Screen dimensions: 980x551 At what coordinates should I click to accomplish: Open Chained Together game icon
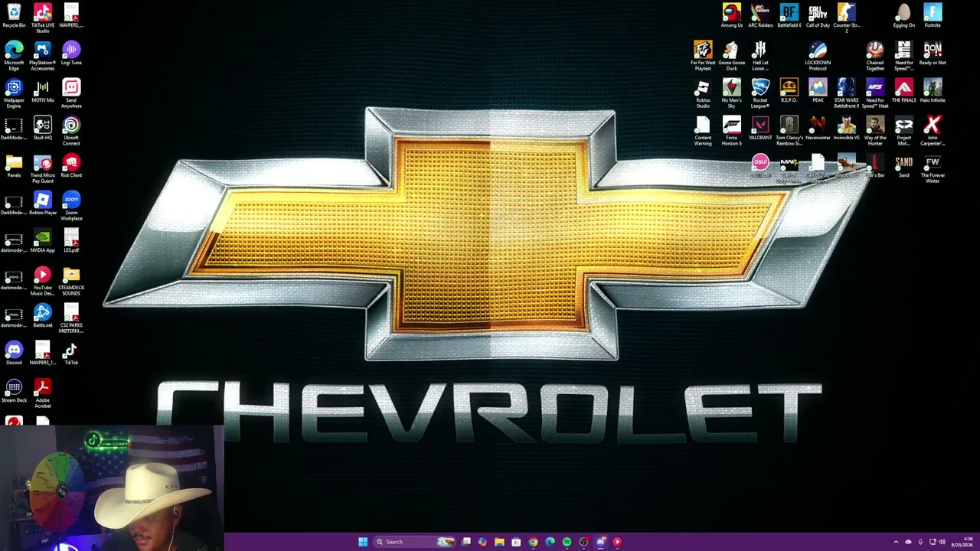pyautogui.click(x=875, y=56)
